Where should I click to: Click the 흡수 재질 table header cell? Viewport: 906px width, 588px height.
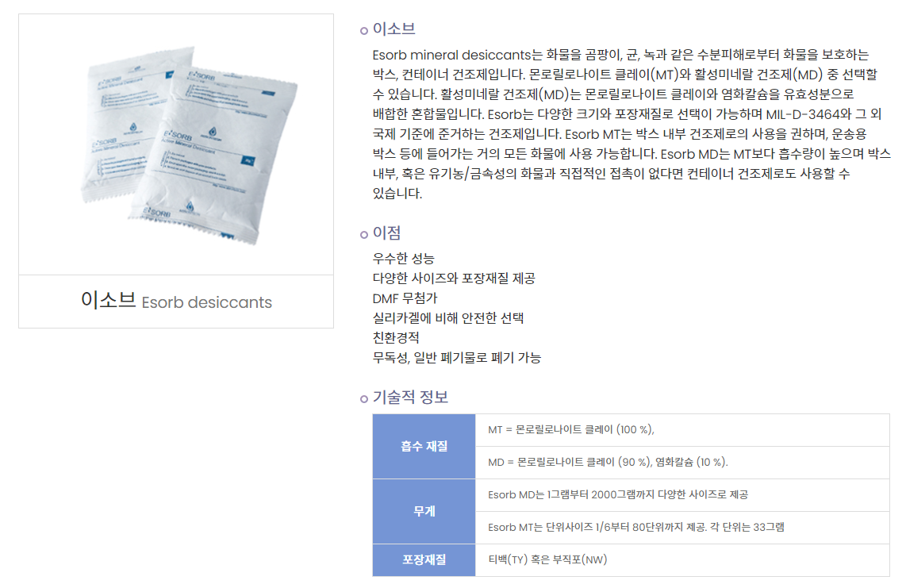click(x=424, y=446)
